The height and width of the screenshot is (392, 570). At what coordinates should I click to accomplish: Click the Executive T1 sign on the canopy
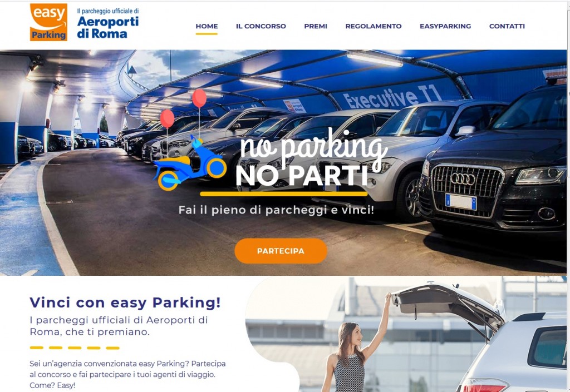[x=392, y=97]
